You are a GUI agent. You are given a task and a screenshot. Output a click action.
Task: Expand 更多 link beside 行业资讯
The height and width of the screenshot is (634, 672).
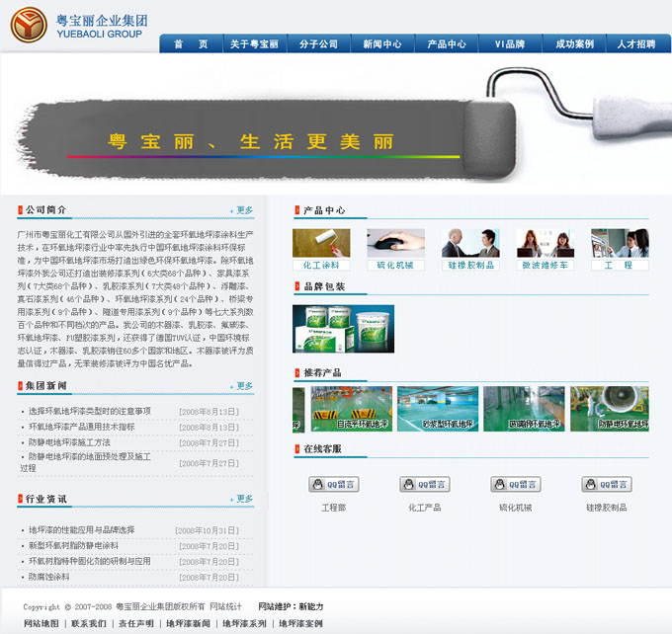click(x=242, y=500)
